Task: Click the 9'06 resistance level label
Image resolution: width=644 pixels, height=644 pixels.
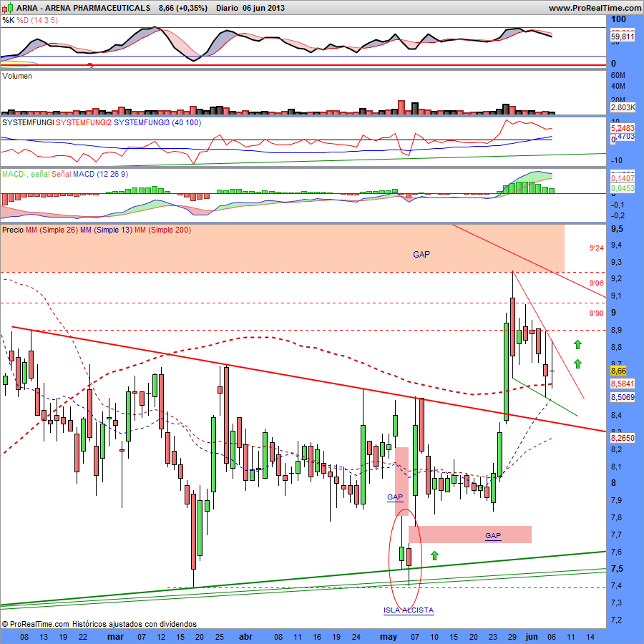Action: (x=596, y=283)
